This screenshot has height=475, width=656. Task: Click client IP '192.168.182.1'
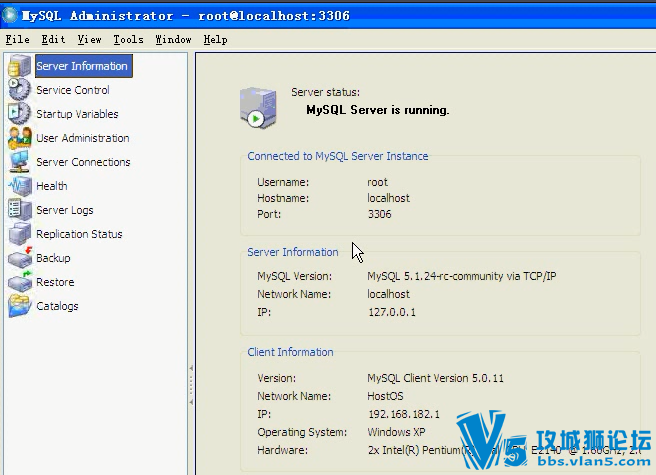(404, 414)
